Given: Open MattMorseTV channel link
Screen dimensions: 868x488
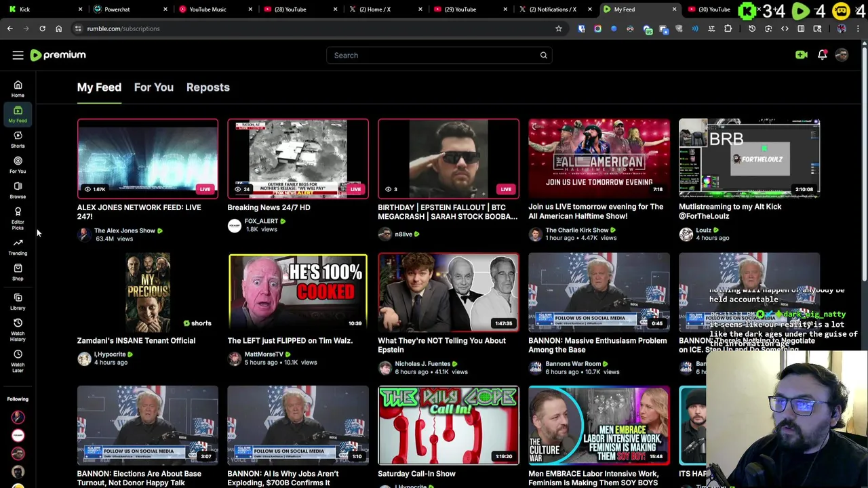Looking at the screenshot, I should [x=264, y=354].
